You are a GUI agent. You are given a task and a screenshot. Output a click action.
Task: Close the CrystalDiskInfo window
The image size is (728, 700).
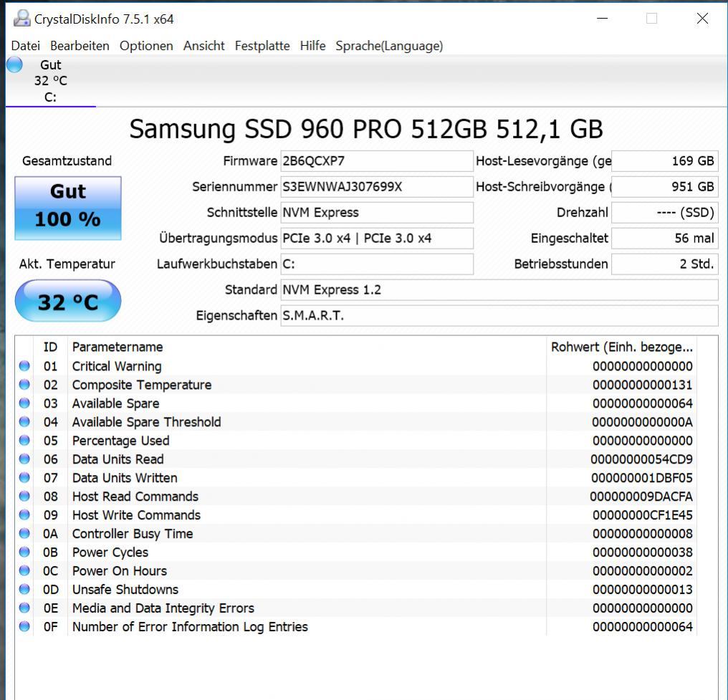pos(702,19)
